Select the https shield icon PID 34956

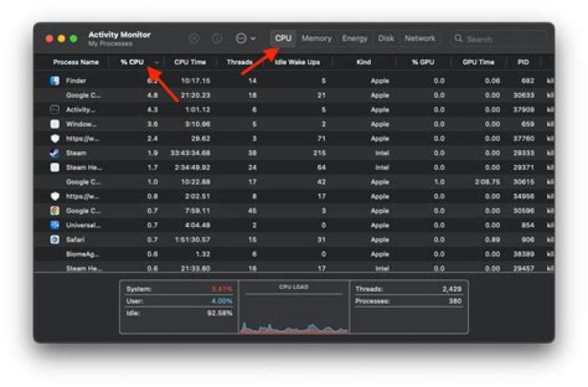pos(55,196)
